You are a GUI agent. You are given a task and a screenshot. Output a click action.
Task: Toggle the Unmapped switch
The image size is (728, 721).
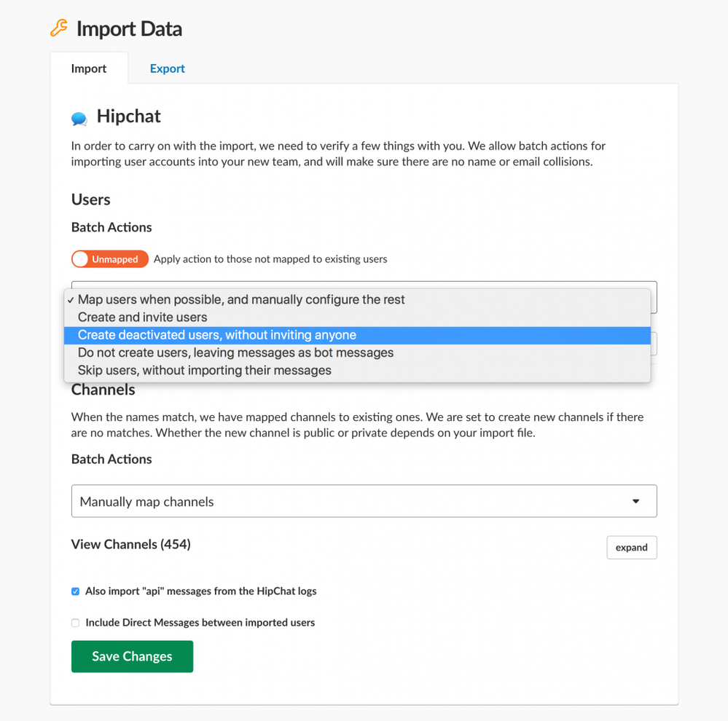coord(109,259)
